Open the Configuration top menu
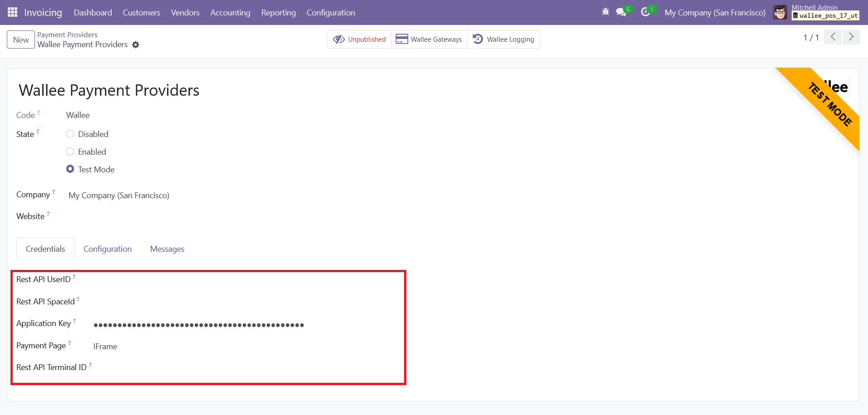 330,13
